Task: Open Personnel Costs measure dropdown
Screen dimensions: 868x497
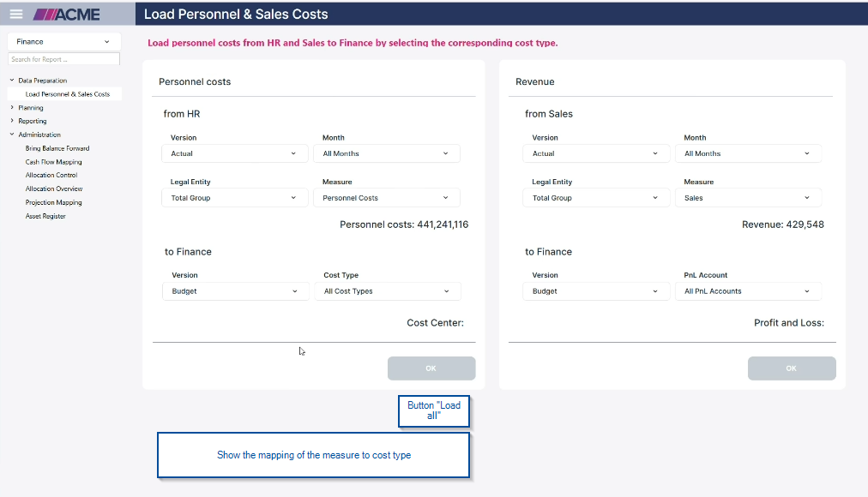Action: point(386,198)
